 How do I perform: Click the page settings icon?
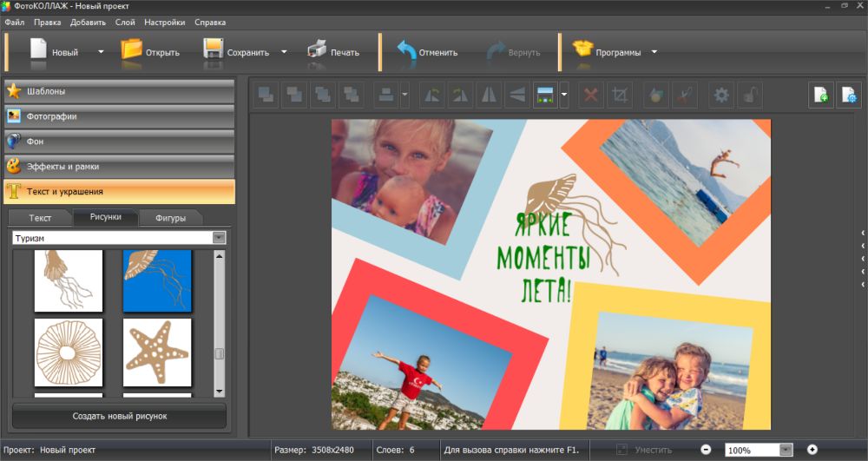(x=848, y=95)
